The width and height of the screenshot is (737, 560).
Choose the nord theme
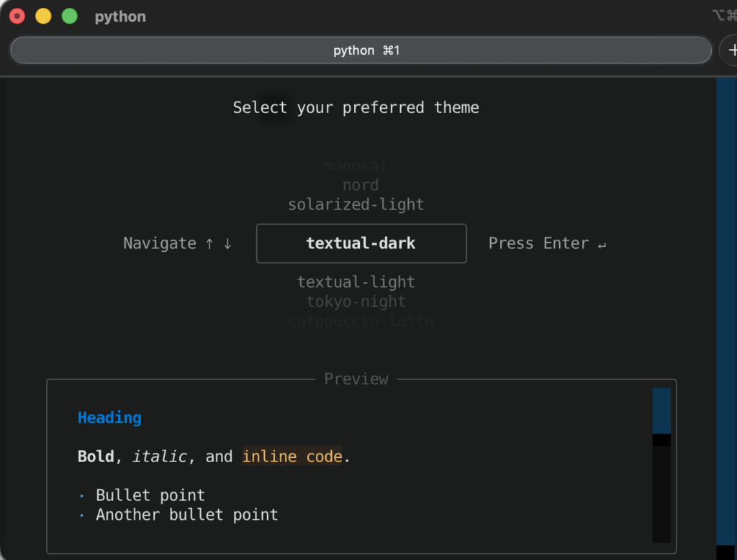[x=360, y=185]
